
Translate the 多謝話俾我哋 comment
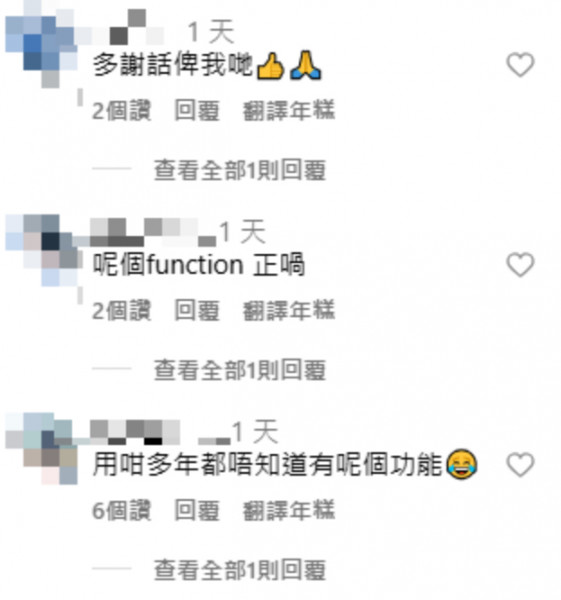pyautogui.click(x=289, y=111)
